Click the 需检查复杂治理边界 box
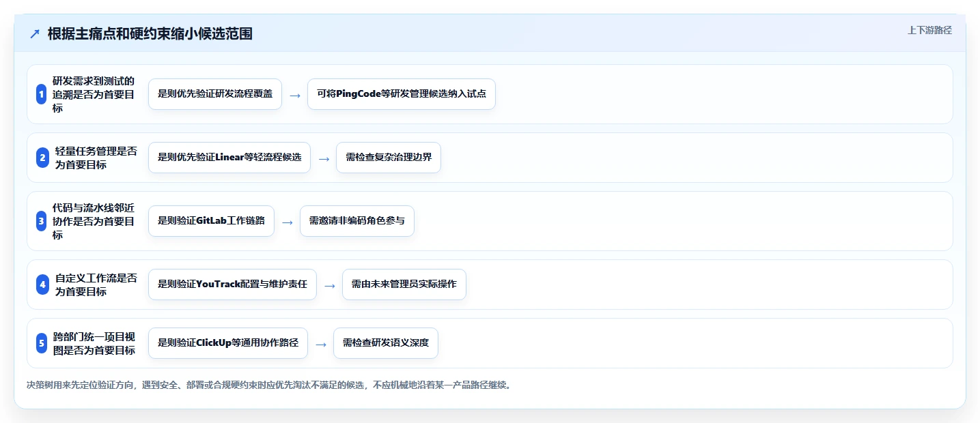Viewport: 980px width, 423px height. click(x=389, y=158)
